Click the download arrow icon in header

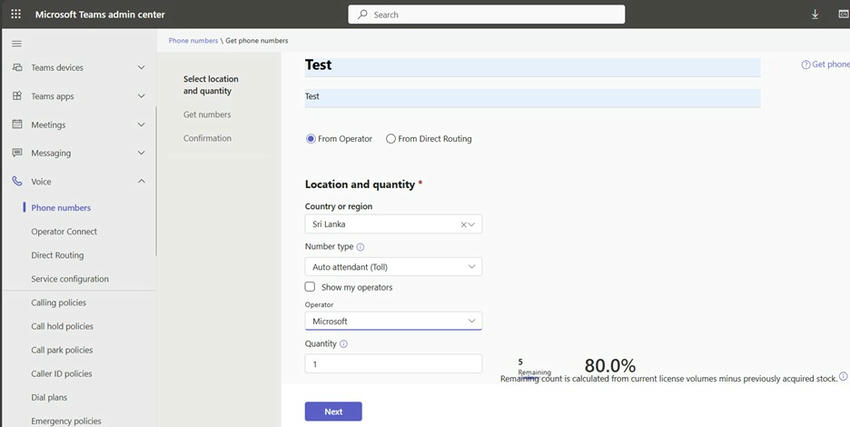click(815, 15)
